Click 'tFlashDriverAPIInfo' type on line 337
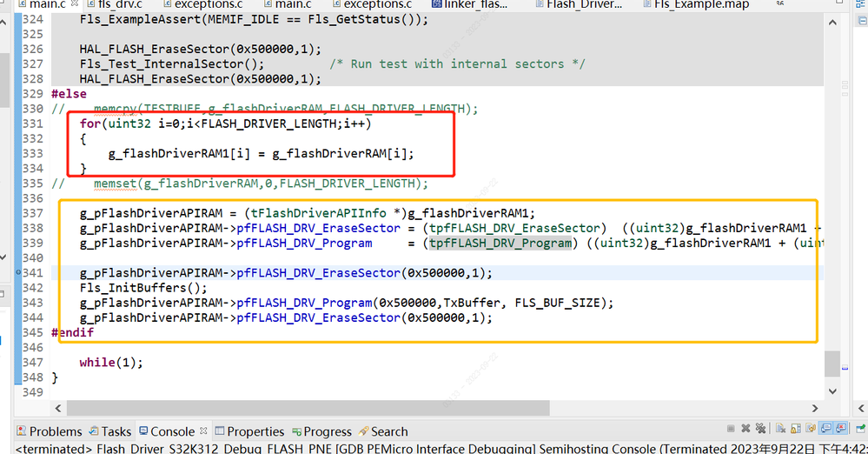 coord(319,213)
